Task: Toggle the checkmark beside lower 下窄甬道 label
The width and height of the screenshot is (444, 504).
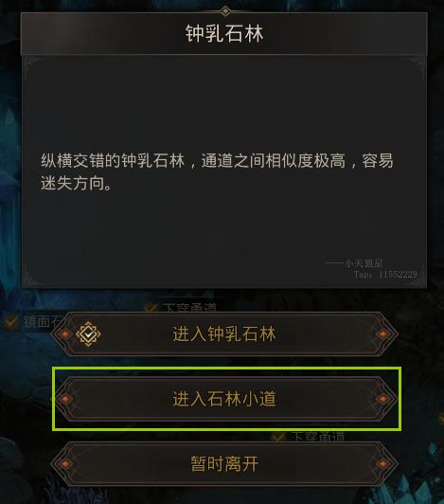Action: click(x=278, y=437)
